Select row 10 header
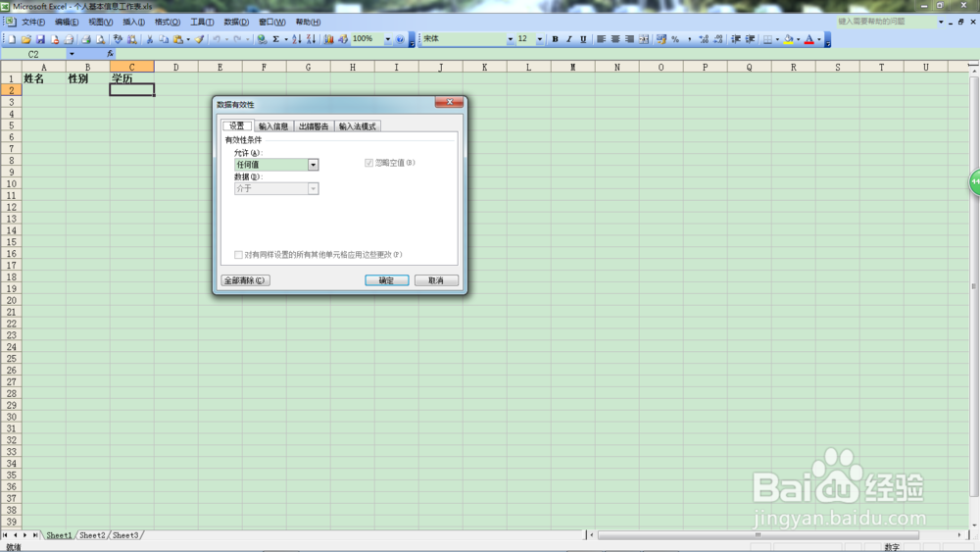Image resolution: width=980 pixels, height=552 pixels. 11,183
